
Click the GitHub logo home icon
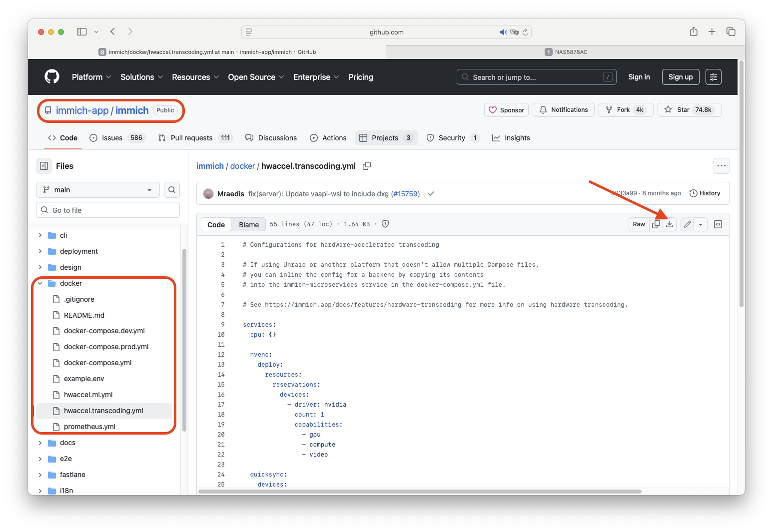pyautogui.click(x=52, y=77)
